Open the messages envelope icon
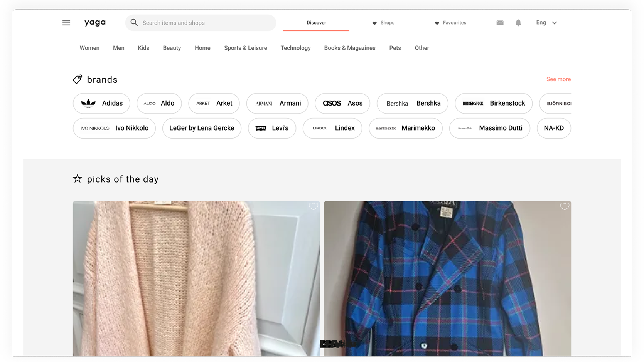This screenshot has height=362, width=644. [x=500, y=23]
